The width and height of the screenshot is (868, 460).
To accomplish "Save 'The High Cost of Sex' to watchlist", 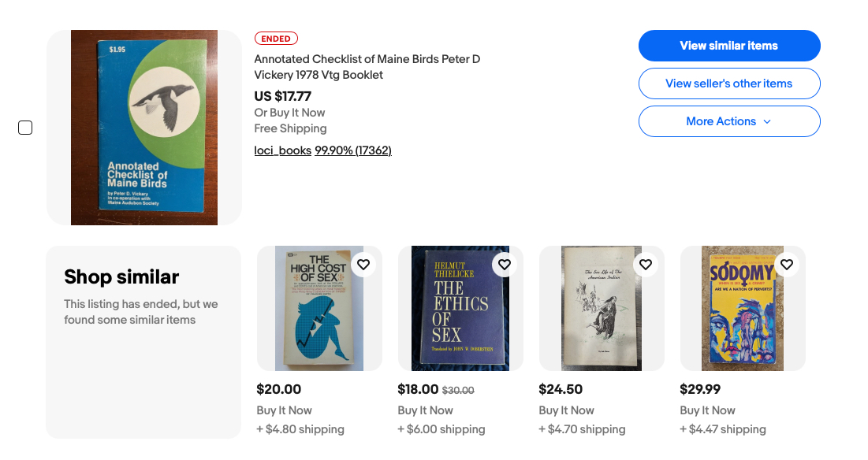I will [363, 265].
